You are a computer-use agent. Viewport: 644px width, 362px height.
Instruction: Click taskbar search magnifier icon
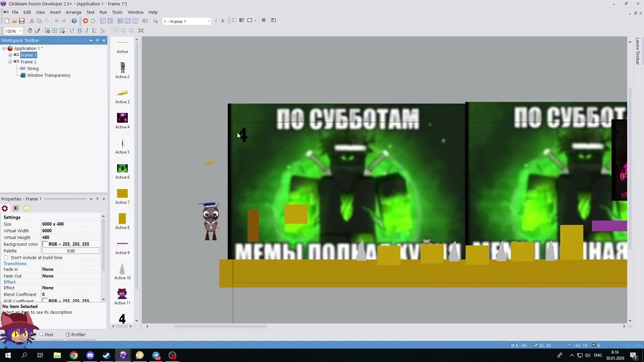[x=24, y=355]
